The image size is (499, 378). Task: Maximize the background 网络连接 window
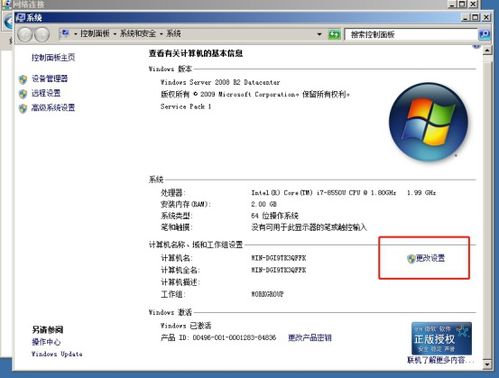[x=463, y=4]
